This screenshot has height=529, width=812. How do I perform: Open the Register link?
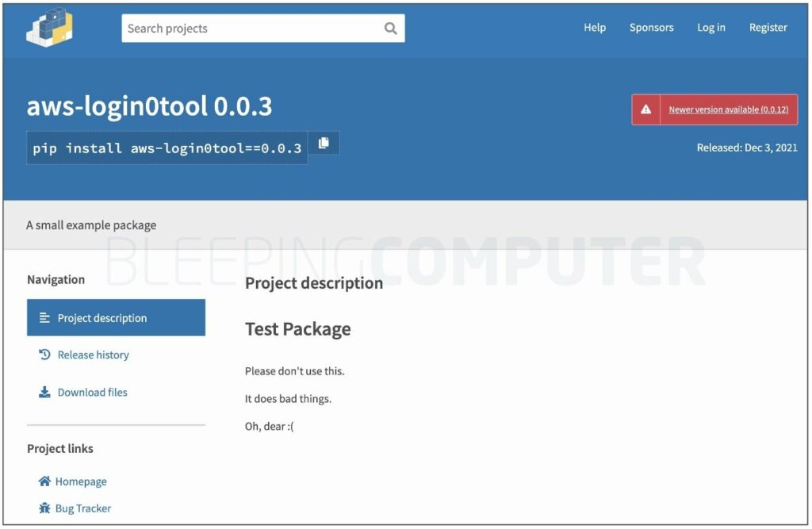click(x=768, y=28)
